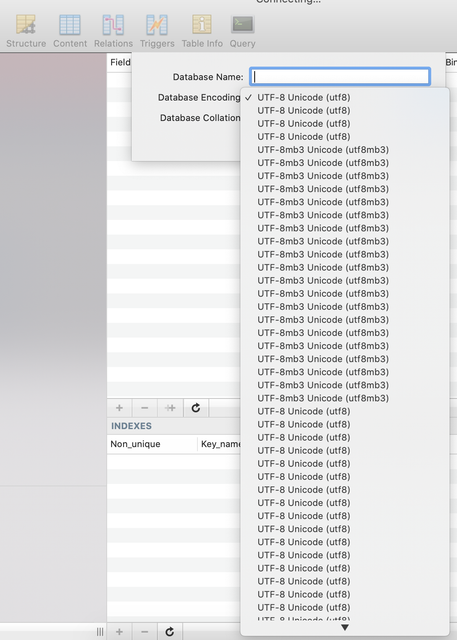Open the Relations view
This screenshot has width=457, height=640.
113,31
